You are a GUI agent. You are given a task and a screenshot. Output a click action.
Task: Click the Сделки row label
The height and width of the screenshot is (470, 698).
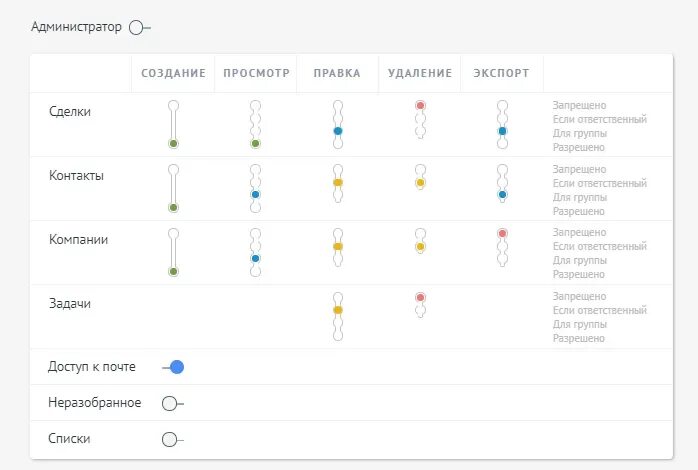(x=70, y=112)
